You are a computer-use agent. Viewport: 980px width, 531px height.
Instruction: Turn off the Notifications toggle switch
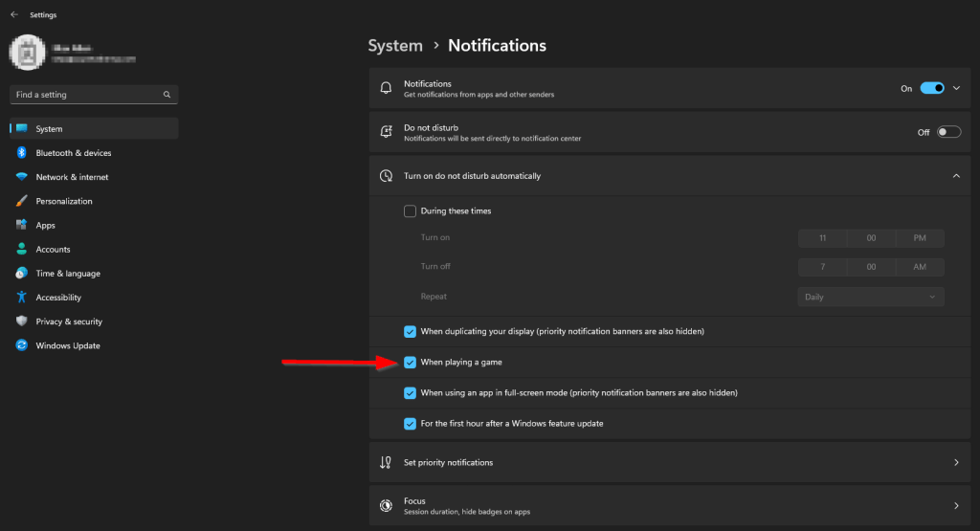pos(932,88)
